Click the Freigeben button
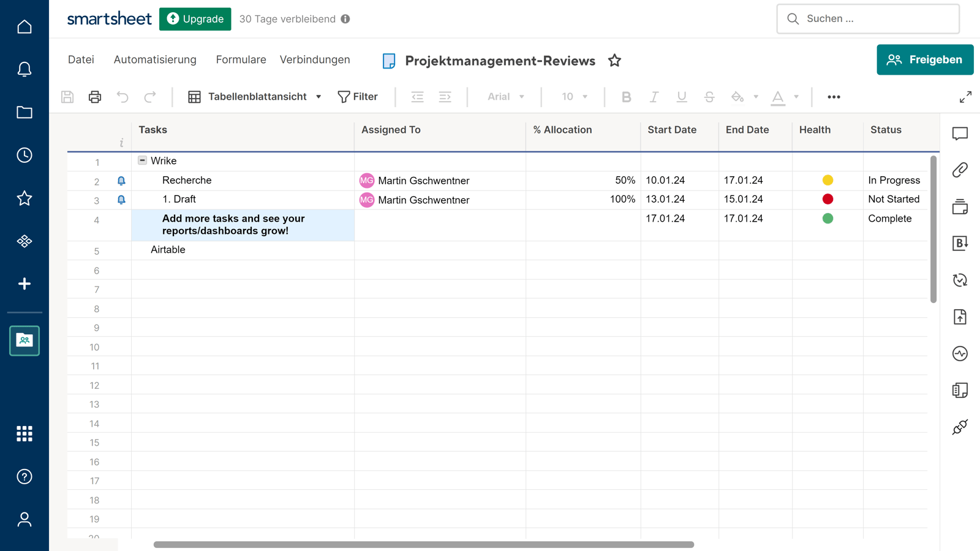Screen dimensions: 980x551 (x=925, y=59)
